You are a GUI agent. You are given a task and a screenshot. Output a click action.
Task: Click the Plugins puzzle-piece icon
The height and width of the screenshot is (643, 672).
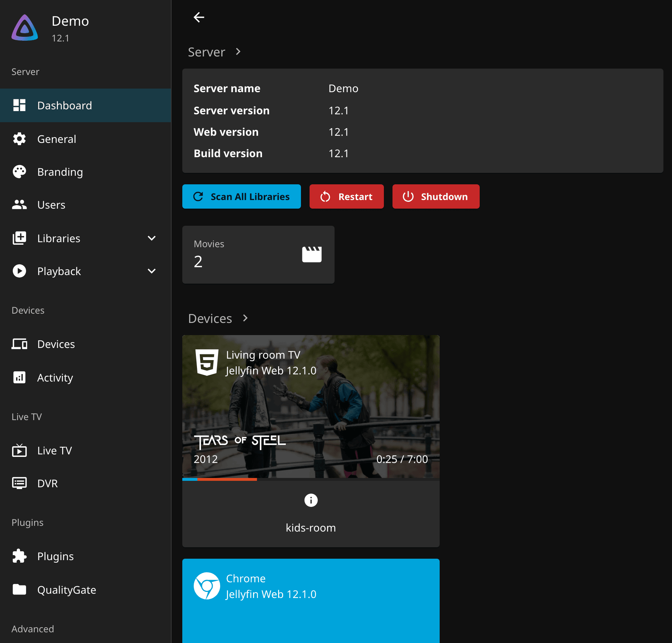(x=19, y=556)
